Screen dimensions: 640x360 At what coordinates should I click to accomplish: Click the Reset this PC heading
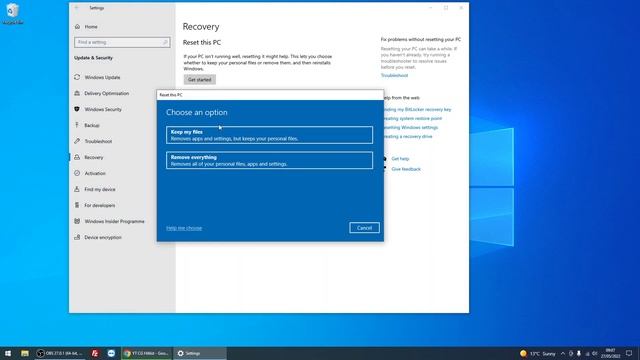pyautogui.click(x=202, y=42)
